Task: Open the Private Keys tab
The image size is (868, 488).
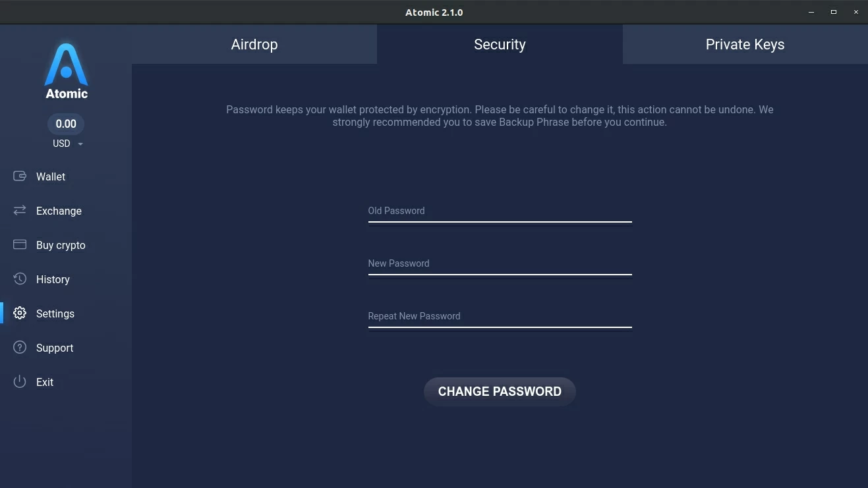Action: coord(745,45)
